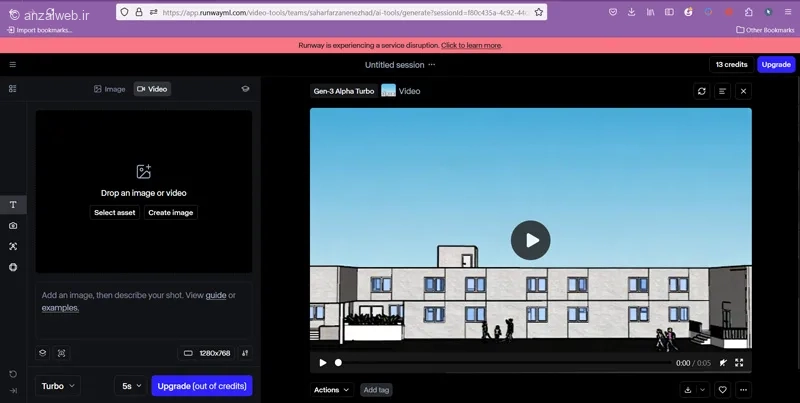Open the hamburger menu beside Untitled session
800x403 pixels.
click(x=13, y=65)
